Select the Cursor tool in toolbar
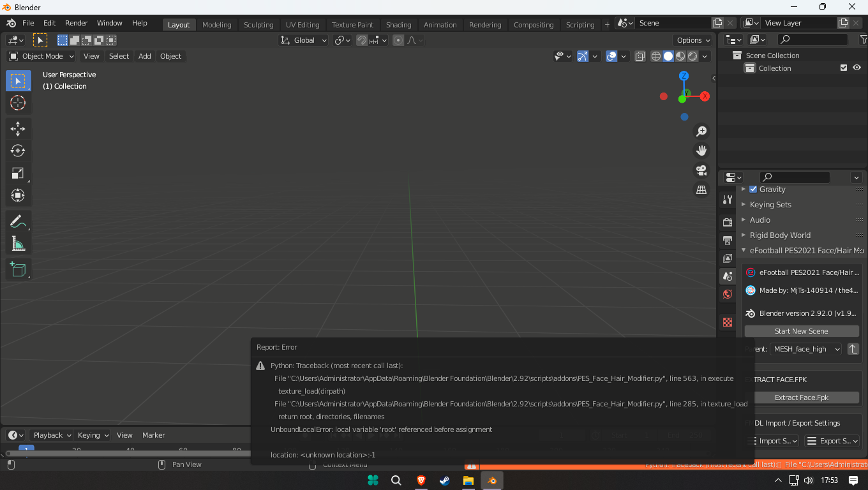The height and width of the screenshot is (490, 868). click(18, 103)
